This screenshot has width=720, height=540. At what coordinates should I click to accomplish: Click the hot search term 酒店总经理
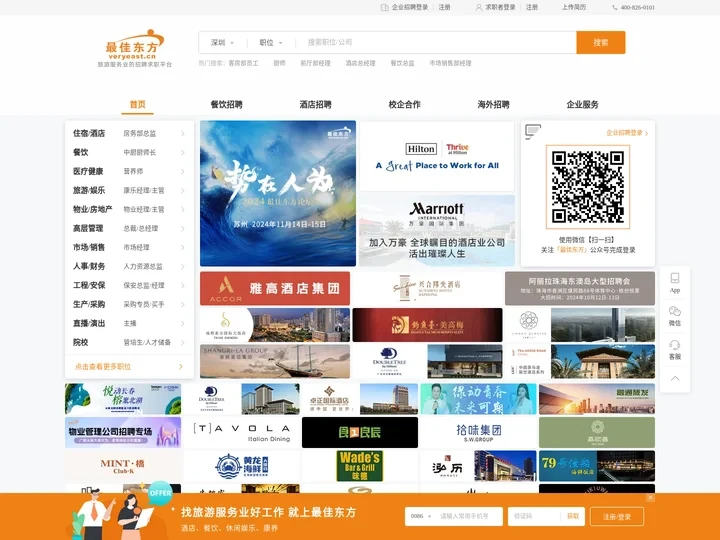point(360,63)
